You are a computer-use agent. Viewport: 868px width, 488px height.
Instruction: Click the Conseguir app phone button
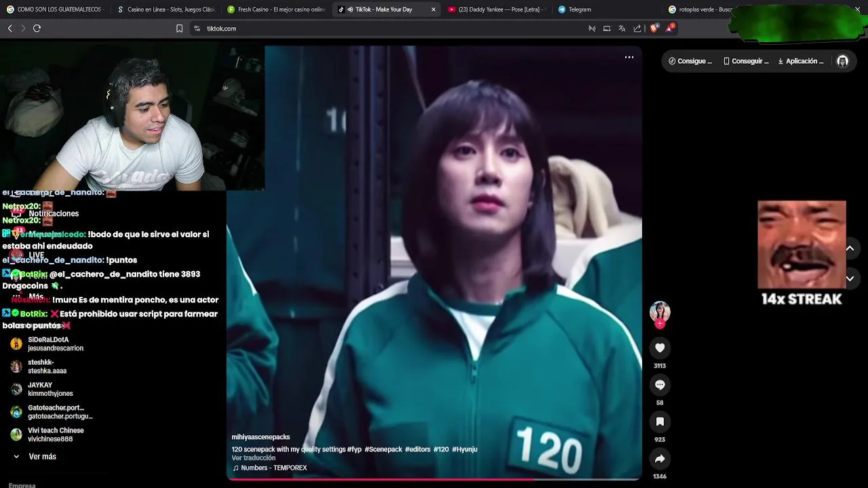pos(745,61)
